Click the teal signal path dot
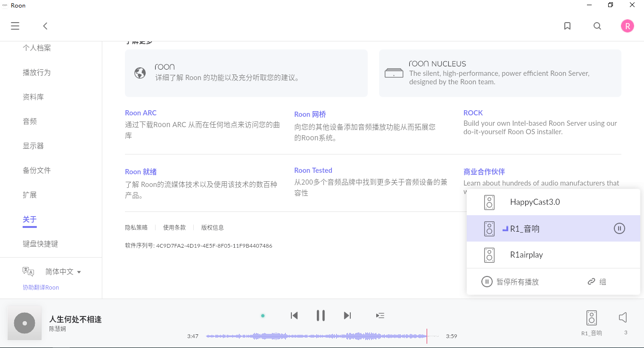 (263, 316)
